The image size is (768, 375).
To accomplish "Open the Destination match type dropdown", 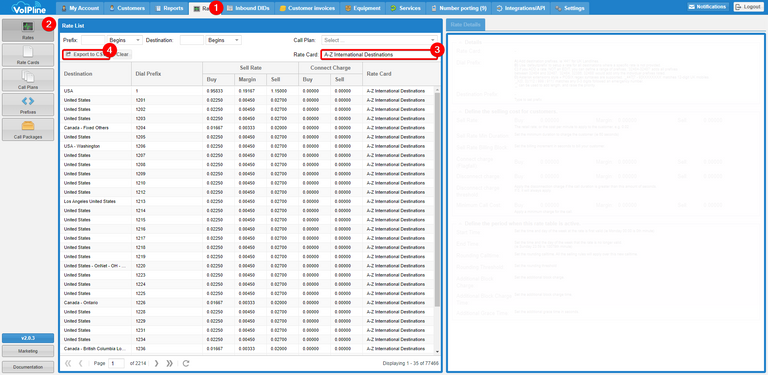I will 224,40.
